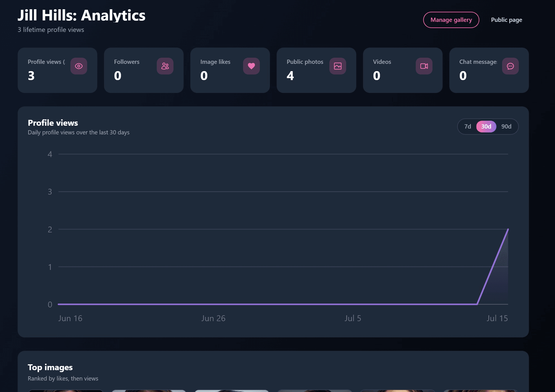The height and width of the screenshot is (392, 555).
Task: Click the '3 lifetime profile views' subtitle
Action: tap(51, 30)
